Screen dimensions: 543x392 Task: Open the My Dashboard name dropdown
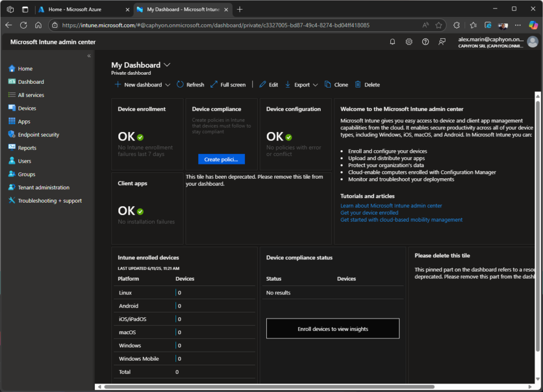coord(167,64)
